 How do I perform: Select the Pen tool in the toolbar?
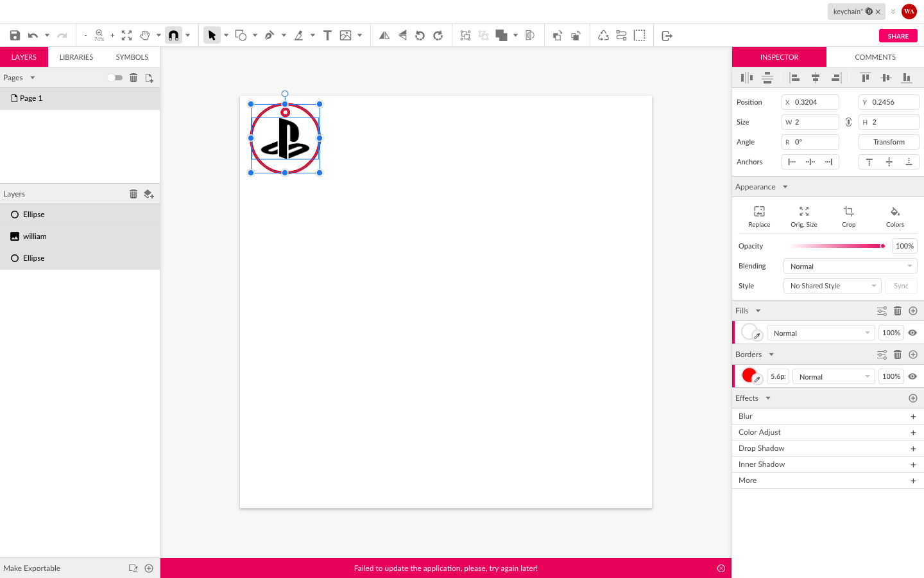click(x=270, y=35)
